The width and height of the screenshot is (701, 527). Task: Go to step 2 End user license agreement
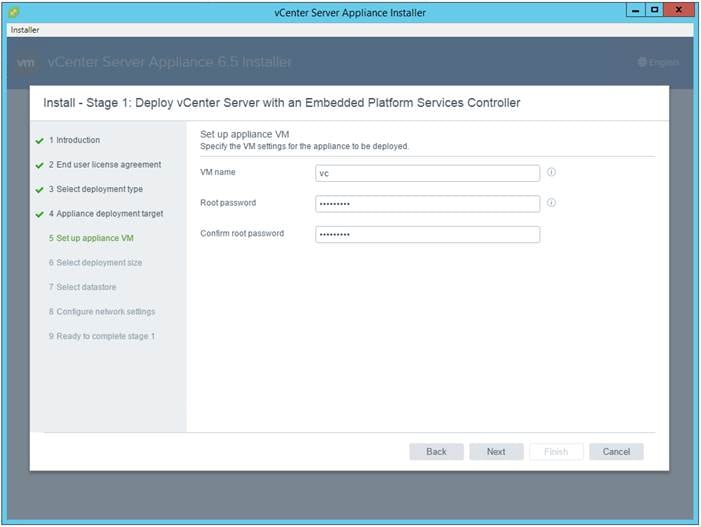pos(105,164)
